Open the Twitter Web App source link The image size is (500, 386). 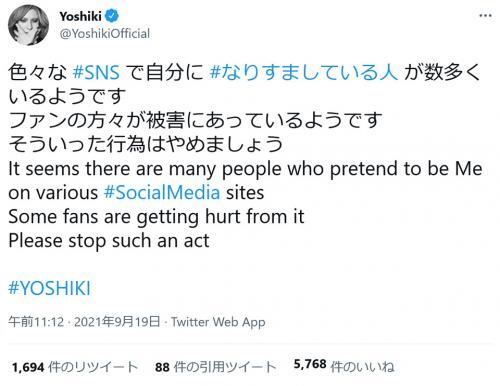click(x=218, y=322)
